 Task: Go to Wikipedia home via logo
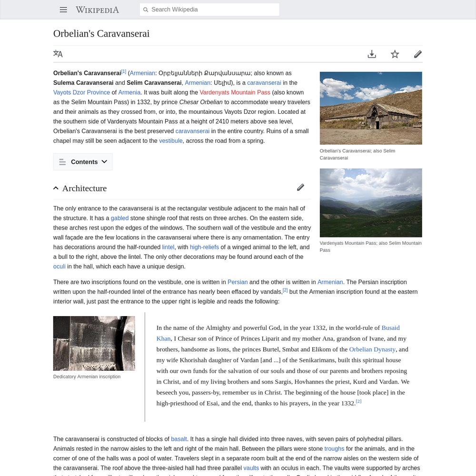click(x=98, y=10)
